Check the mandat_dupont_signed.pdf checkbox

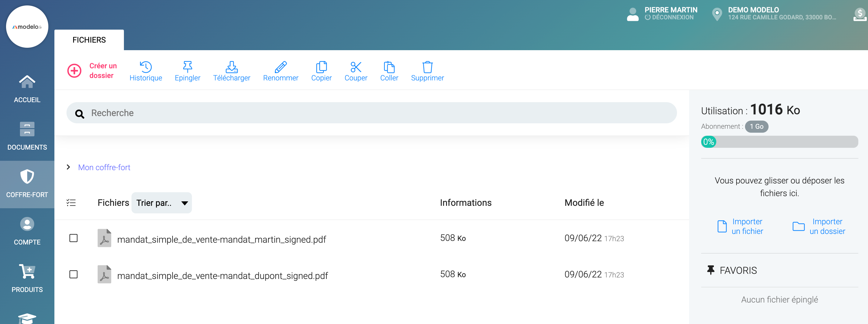click(73, 274)
